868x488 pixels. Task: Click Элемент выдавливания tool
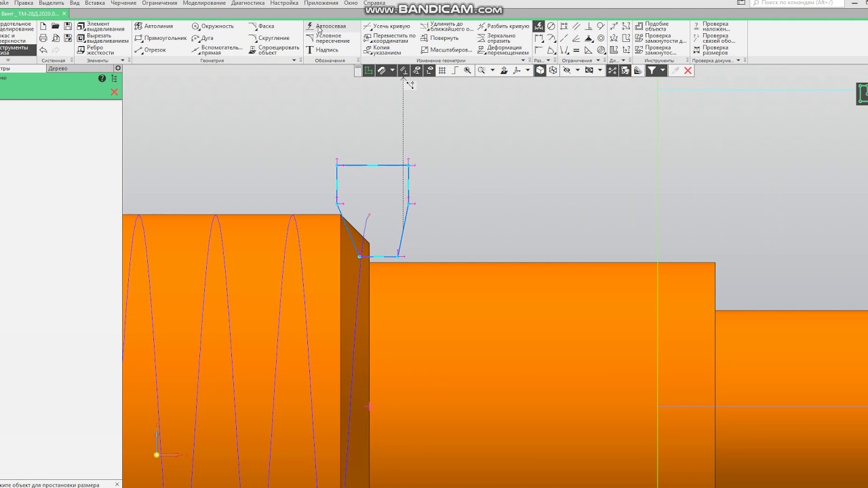(101, 26)
